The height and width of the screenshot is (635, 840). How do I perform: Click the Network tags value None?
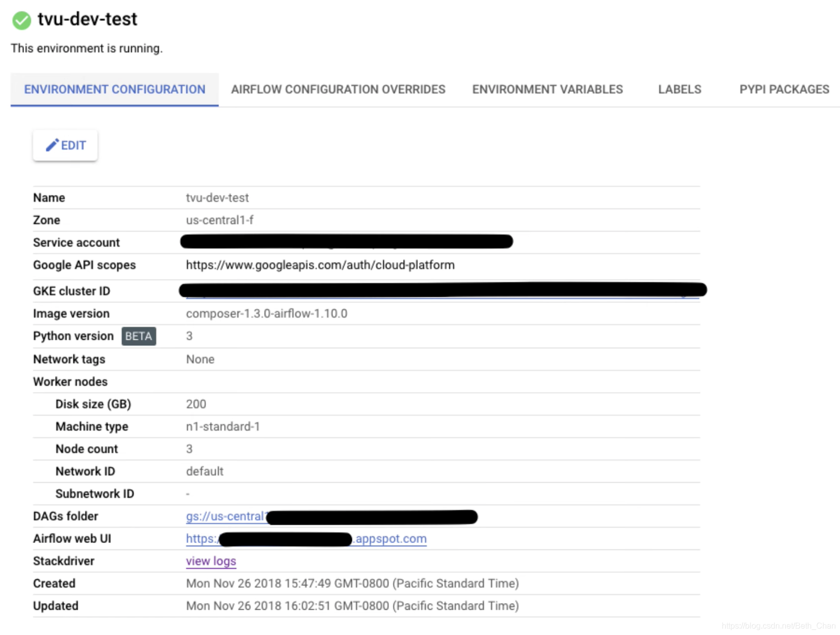(x=200, y=359)
